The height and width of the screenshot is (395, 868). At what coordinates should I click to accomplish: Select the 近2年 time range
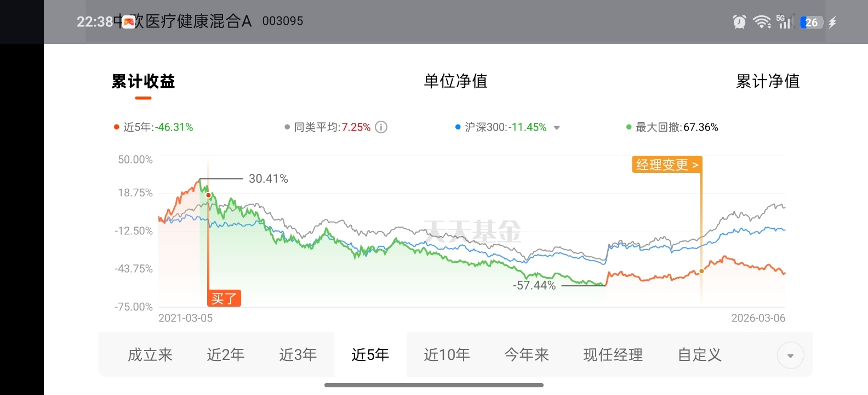[225, 355]
